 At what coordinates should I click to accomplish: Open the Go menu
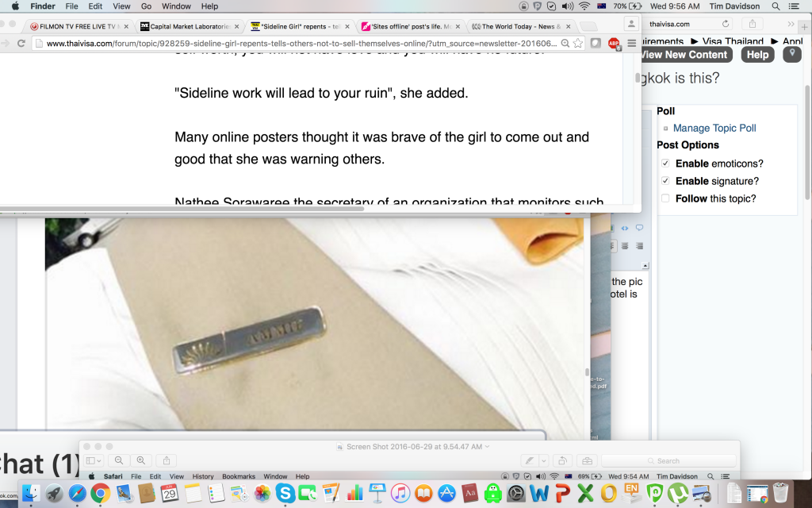146,6
